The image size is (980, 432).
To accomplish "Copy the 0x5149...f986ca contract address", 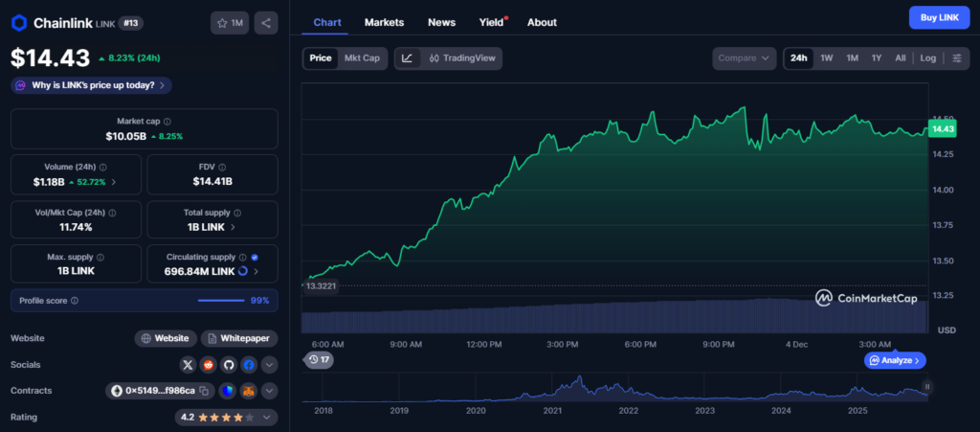I will [205, 391].
